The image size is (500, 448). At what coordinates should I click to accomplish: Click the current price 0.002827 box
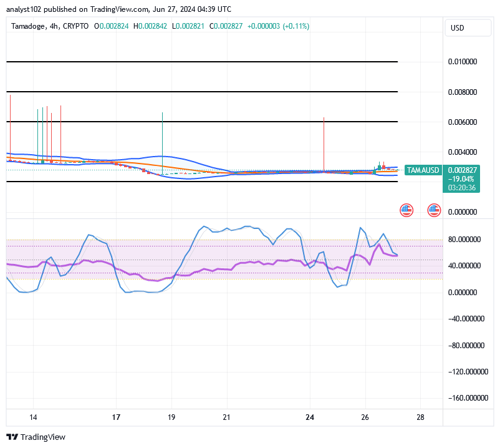(462, 170)
